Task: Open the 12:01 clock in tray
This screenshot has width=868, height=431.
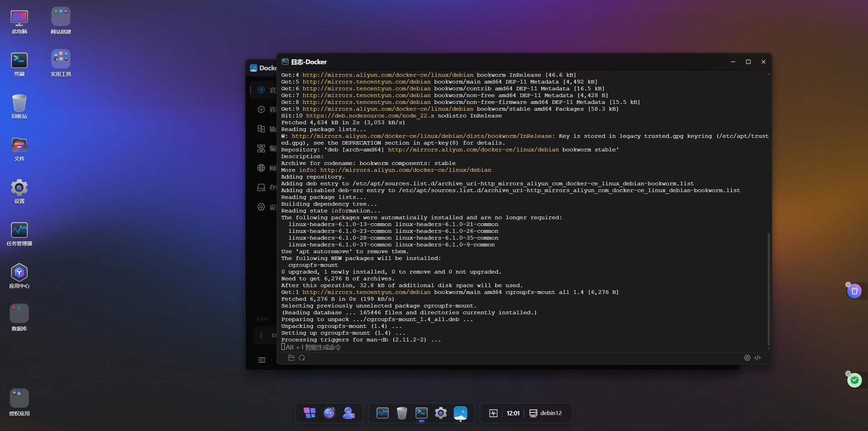Action: tap(513, 413)
